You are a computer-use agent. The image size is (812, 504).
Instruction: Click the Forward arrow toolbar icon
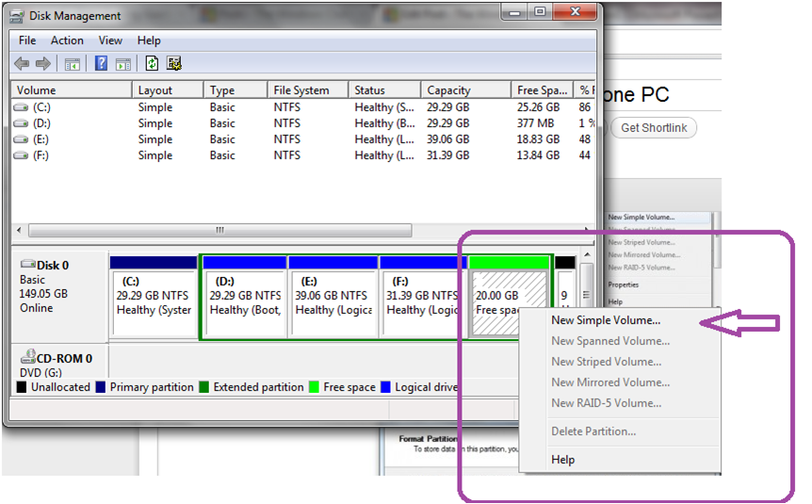coord(43,64)
